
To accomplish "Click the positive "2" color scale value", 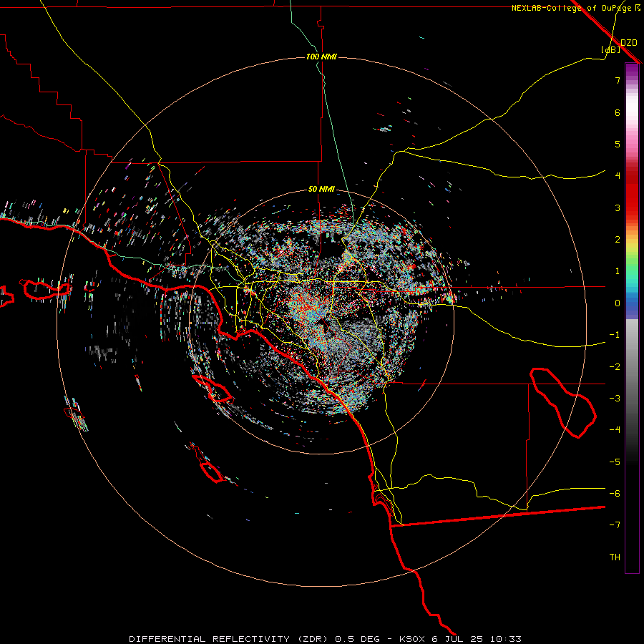I will coord(618,240).
